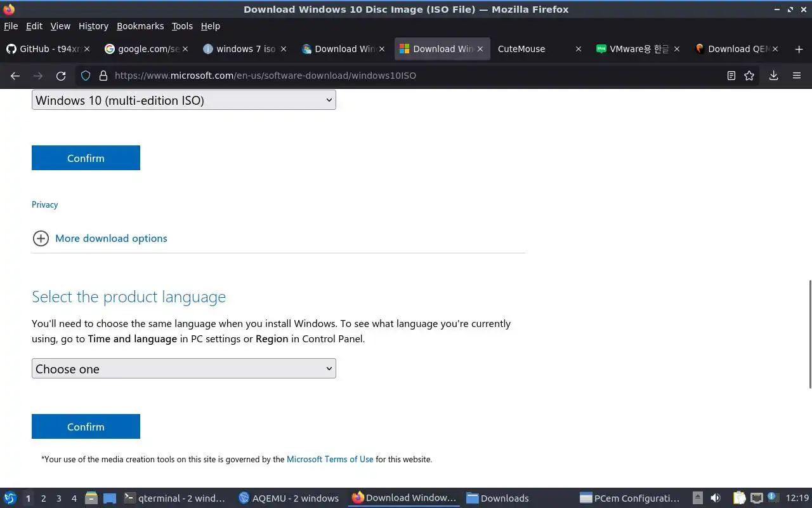812x508 pixels.
Task: Open the Edit menu
Action: [x=34, y=26]
